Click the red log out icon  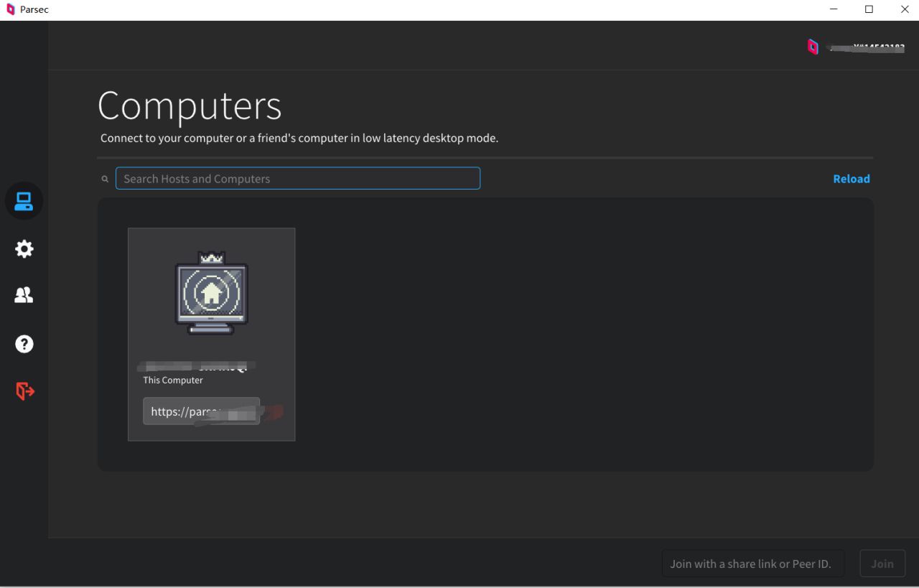click(x=24, y=391)
